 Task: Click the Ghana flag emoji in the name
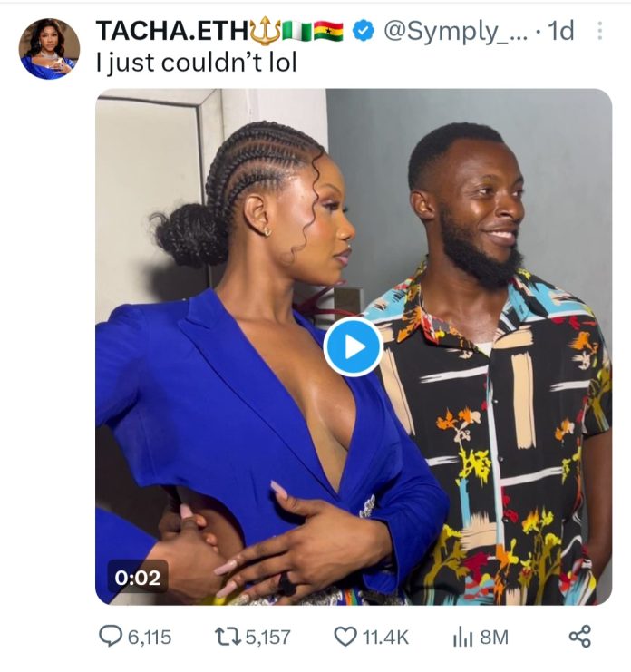pos(328,31)
